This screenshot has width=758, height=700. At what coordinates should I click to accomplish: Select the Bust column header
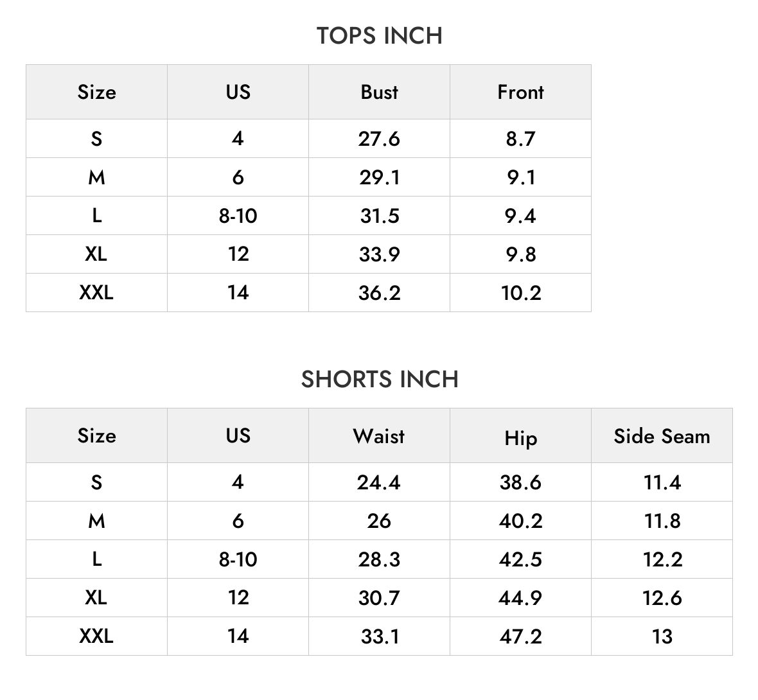point(380,92)
